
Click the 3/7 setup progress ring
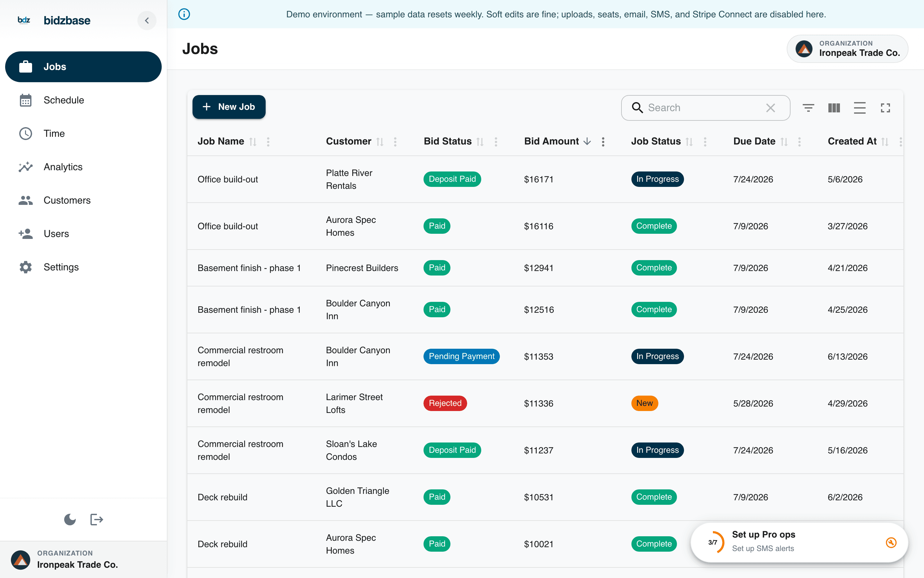713,542
